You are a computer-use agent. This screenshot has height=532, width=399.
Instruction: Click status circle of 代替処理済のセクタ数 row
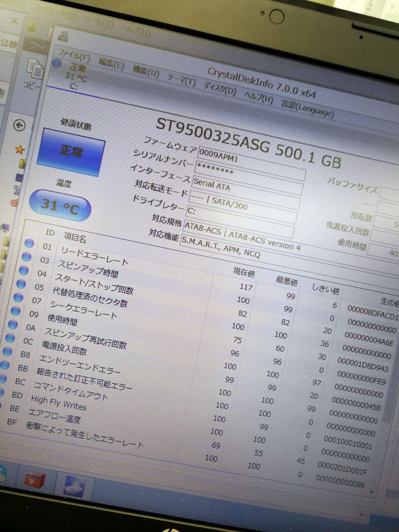click(21, 284)
